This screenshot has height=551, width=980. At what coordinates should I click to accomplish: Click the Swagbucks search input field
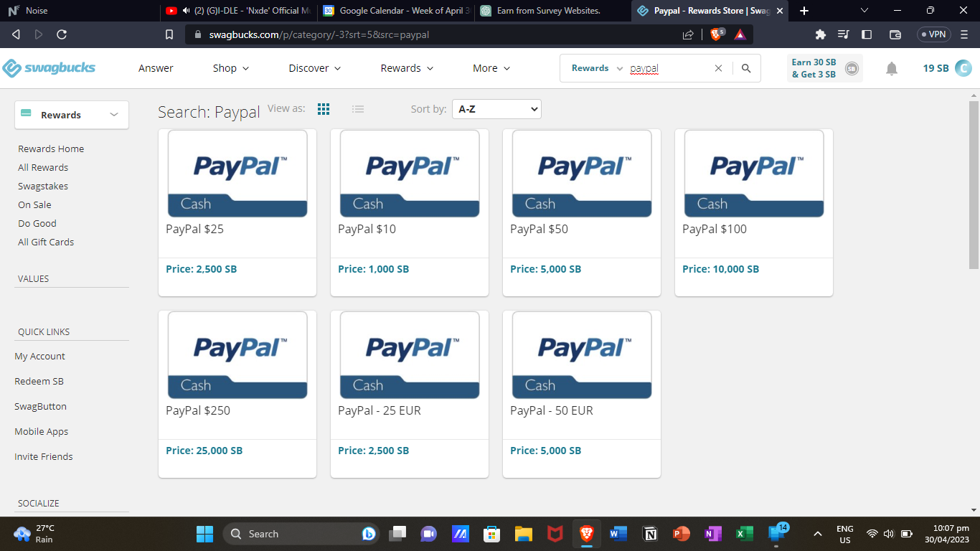coord(669,68)
